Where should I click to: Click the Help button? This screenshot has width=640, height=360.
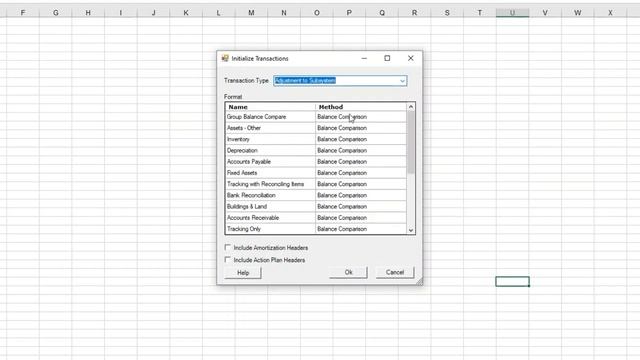tap(243, 273)
